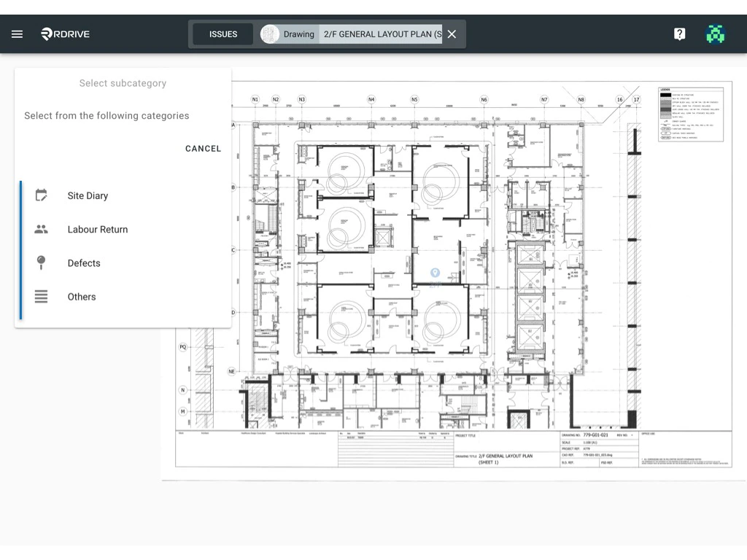The height and width of the screenshot is (560, 747).
Task: Open the hamburger navigation menu
Action: pyautogui.click(x=17, y=34)
